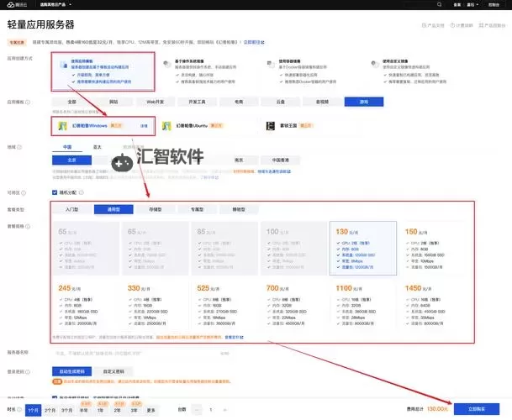Click the 服务器名称 input field
512x420 pixels.
coord(142,353)
